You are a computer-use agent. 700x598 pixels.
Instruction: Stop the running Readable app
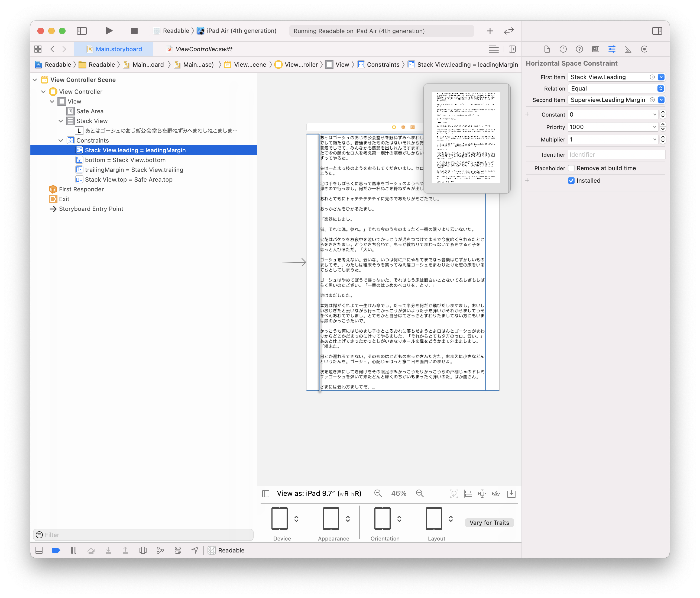tap(134, 31)
